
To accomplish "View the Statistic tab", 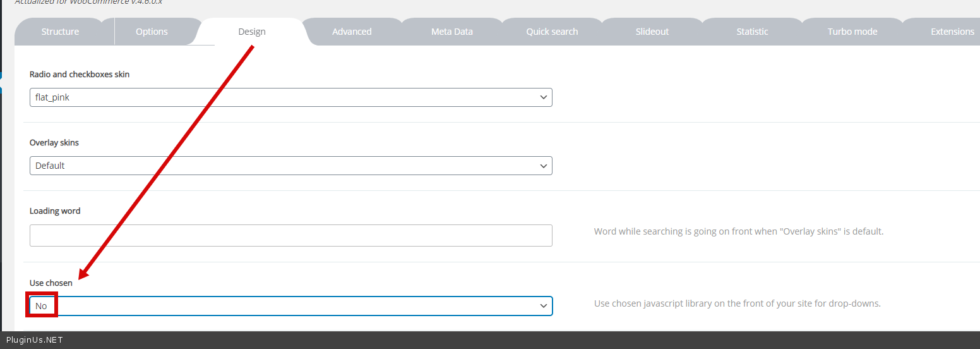I will (752, 32).
